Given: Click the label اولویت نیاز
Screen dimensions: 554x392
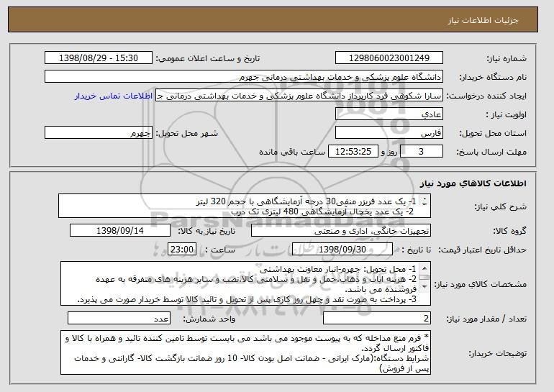Looking at the screenshot, I should (507, 114).
